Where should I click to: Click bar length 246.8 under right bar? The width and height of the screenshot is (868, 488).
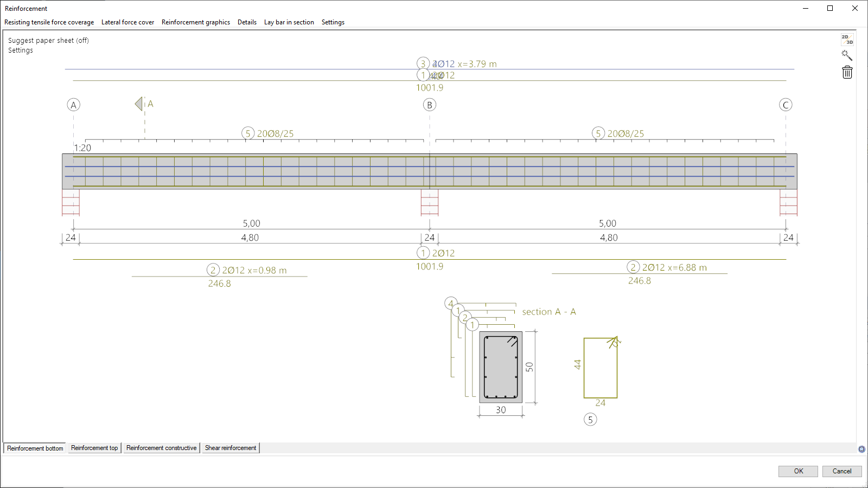click(640, 281)
